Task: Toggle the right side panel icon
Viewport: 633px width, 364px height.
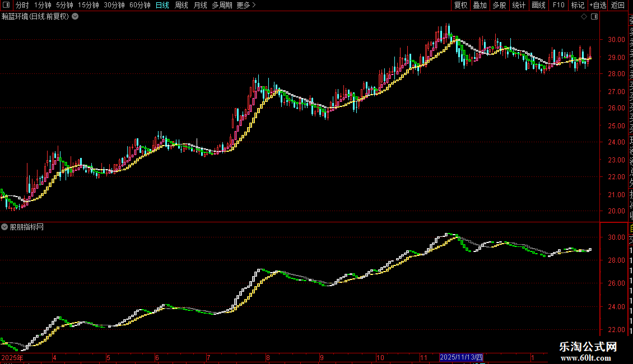Action: coord(594,17)
